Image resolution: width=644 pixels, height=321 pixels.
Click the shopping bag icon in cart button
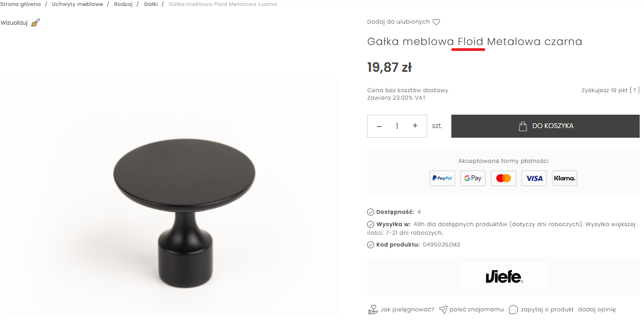pyautogui.click(x=523, y=126)
